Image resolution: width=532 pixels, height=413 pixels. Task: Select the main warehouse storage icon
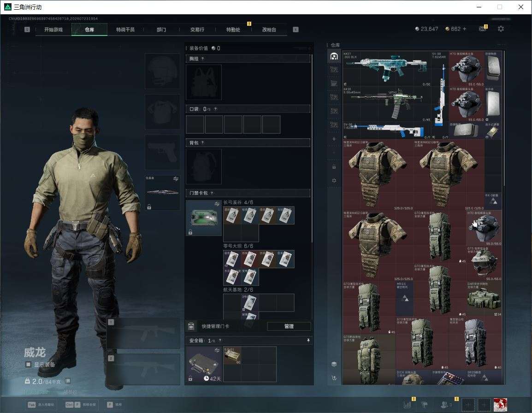334,56
